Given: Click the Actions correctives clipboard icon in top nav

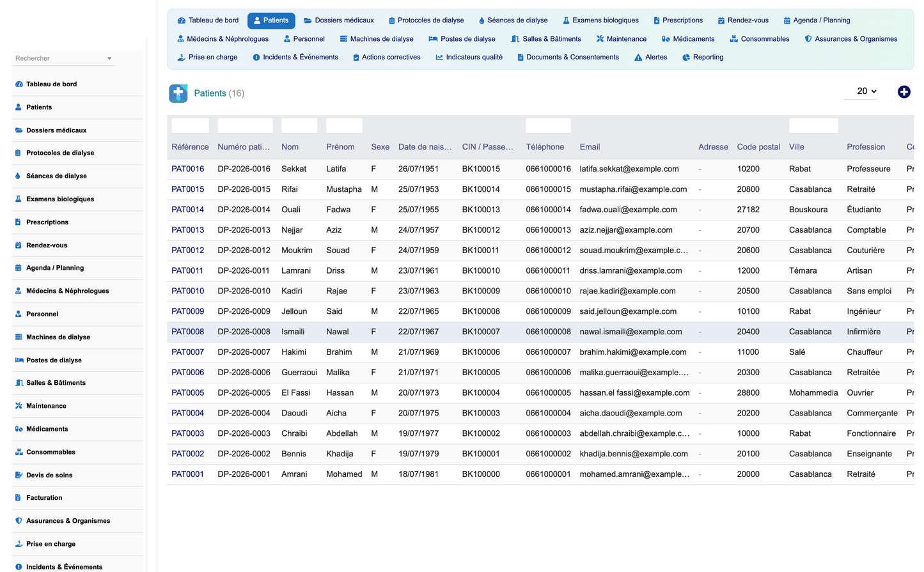Looking at the screenshot, I should click(x=356, y=58).
